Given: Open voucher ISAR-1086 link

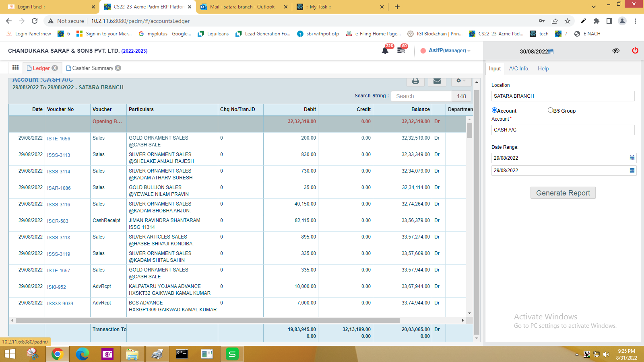Looking at the screenshot, I should pyautogui.click(x=59, y=188).
